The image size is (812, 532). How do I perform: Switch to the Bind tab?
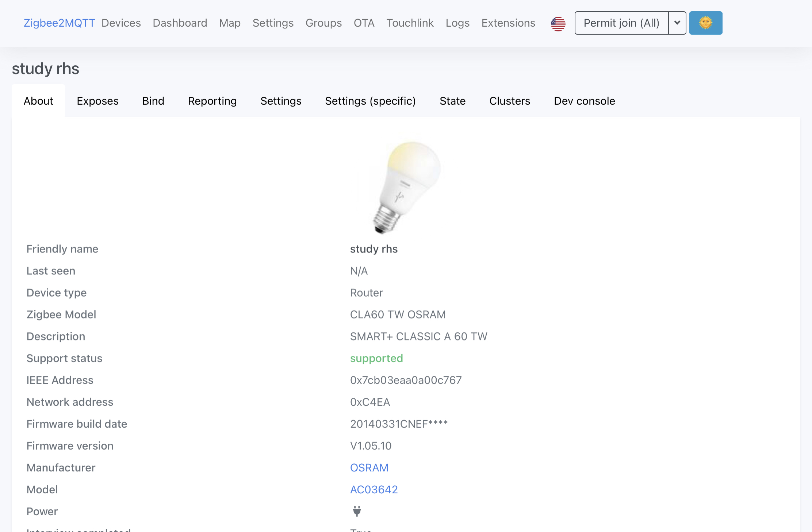coord(153,101)
